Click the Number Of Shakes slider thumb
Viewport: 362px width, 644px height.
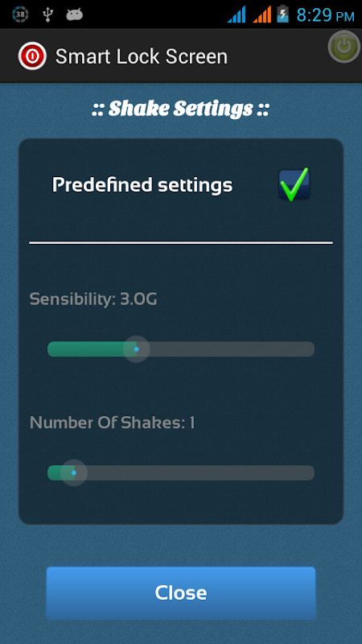pos(74,473)
